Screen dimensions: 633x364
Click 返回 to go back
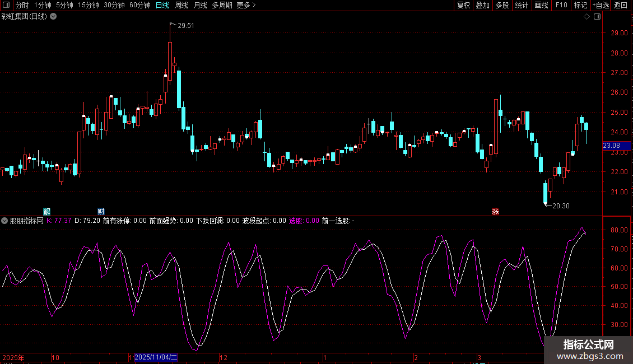(621, 5)
